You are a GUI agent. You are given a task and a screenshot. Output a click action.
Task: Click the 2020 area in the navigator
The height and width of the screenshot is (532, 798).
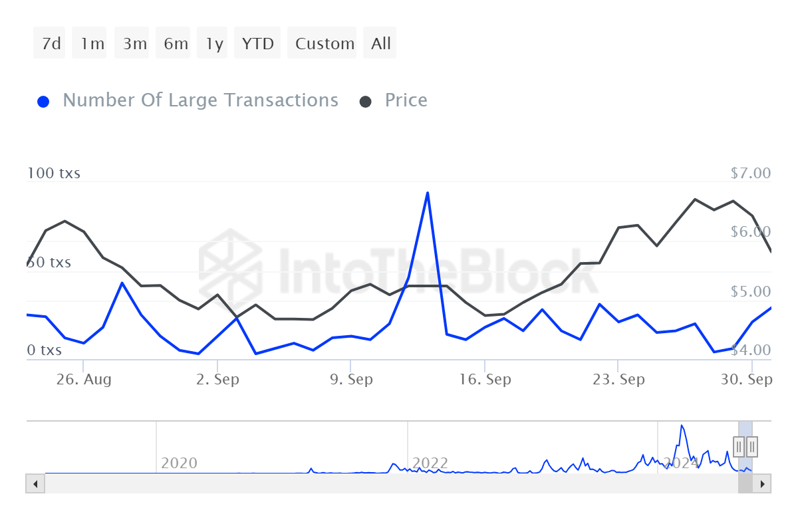180,462
